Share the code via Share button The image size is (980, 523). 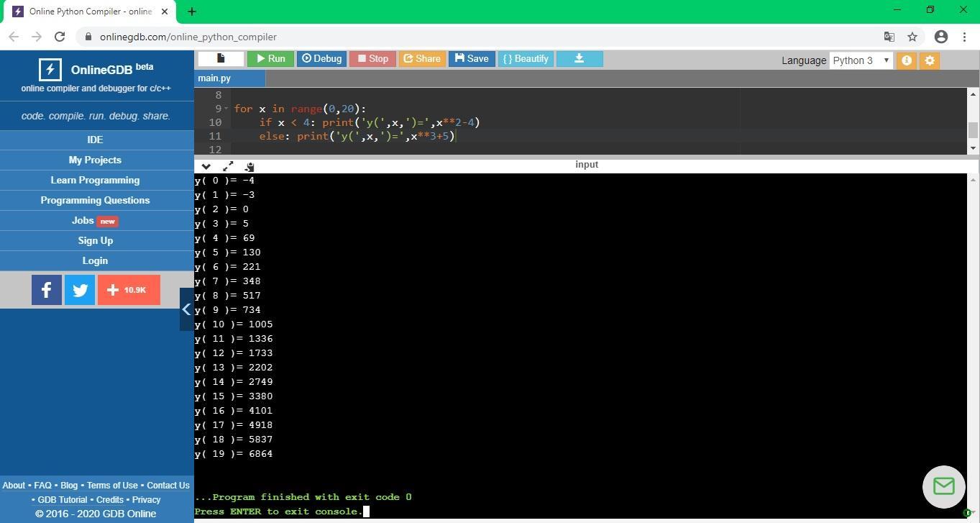pos(422,59)
